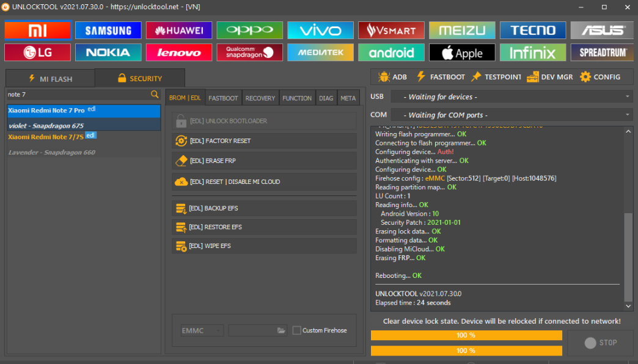This screenshot has height=364, width=638.
Task: Open the Meizu brand tile
Action: [x=462, y=30]
